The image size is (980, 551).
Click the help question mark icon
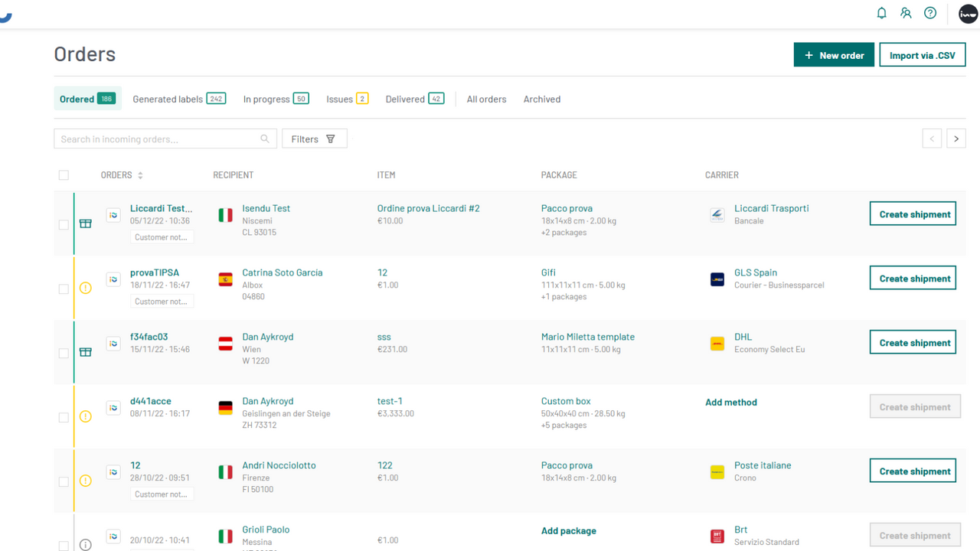coord(929,13)
